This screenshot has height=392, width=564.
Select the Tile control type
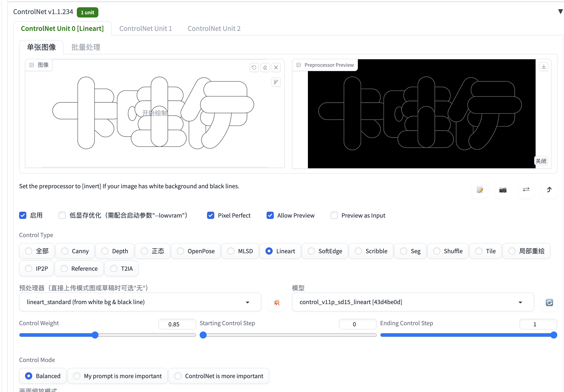tap(485, 251)
